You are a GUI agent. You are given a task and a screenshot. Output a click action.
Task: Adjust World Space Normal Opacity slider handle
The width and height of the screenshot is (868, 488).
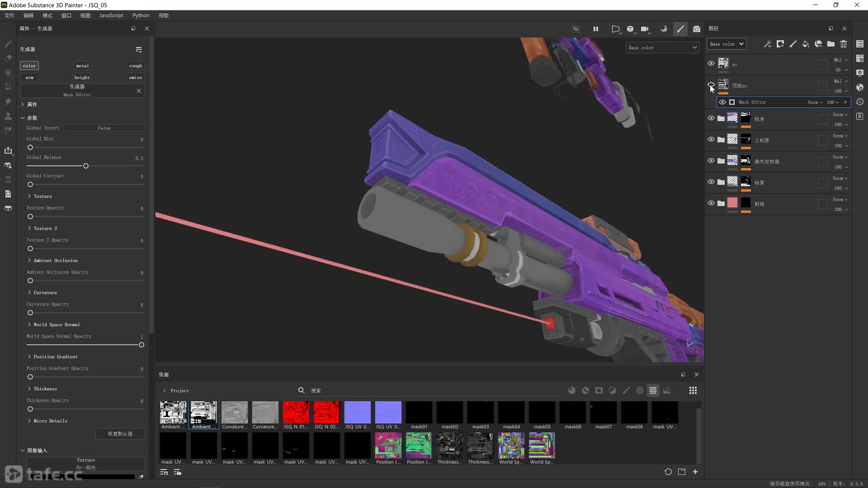click(x=142, y=345)
